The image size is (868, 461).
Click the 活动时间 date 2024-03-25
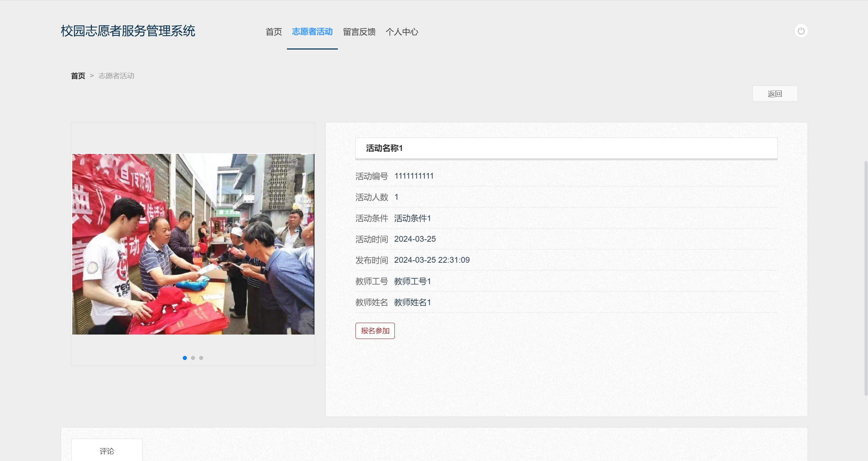pos(415,239)
